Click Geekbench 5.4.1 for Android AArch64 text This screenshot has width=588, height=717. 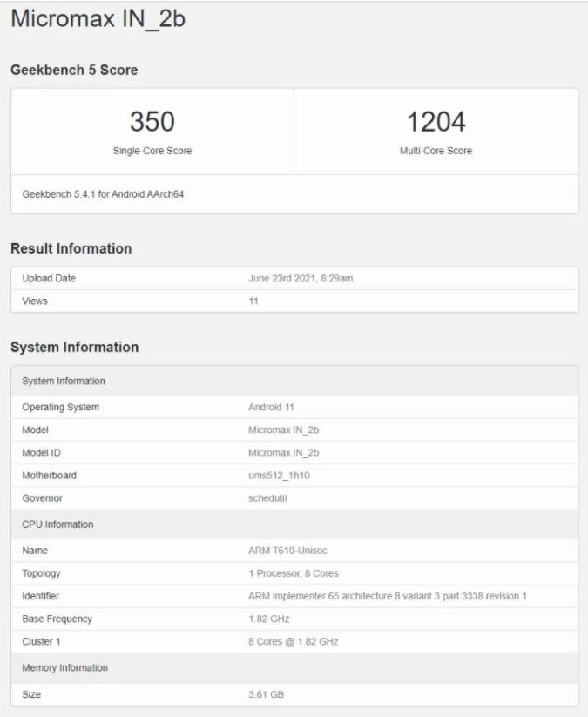pyautogui.click(x=103, y=194)
